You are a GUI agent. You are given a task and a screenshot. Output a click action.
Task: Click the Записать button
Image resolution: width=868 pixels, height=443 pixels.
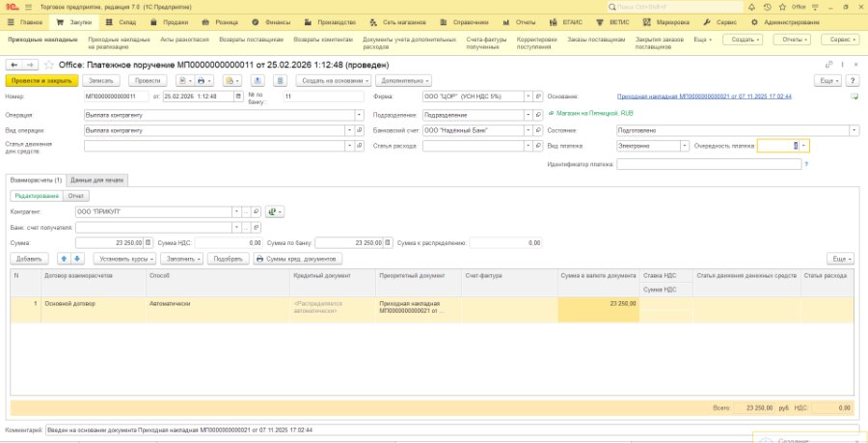pyautogui.click(x=101, y=81)
